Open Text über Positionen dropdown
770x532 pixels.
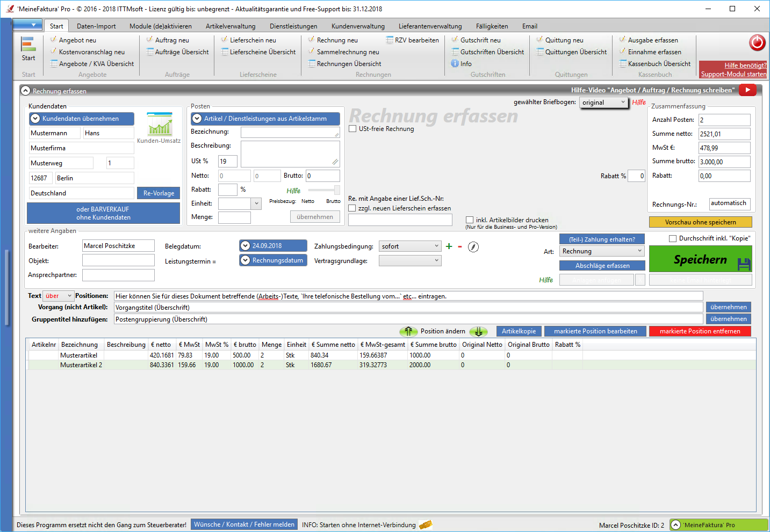(58, 296)
